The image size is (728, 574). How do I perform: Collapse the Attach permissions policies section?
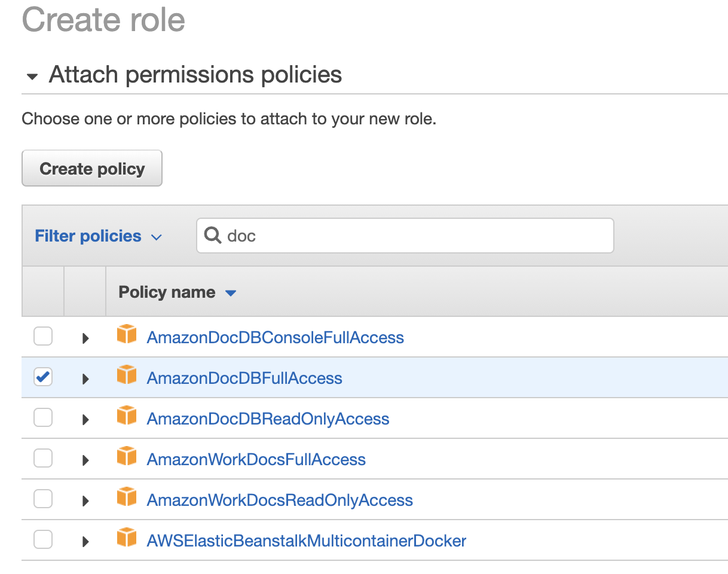(32, 77)
